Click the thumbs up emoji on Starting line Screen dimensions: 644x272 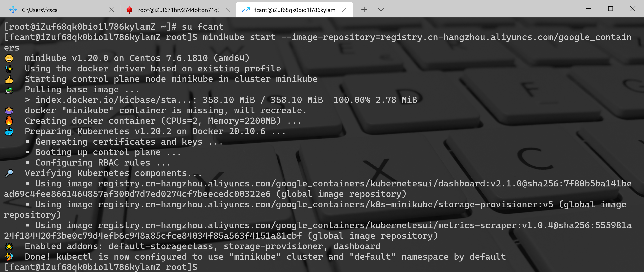pyautogui.click(x=9, y=79)
